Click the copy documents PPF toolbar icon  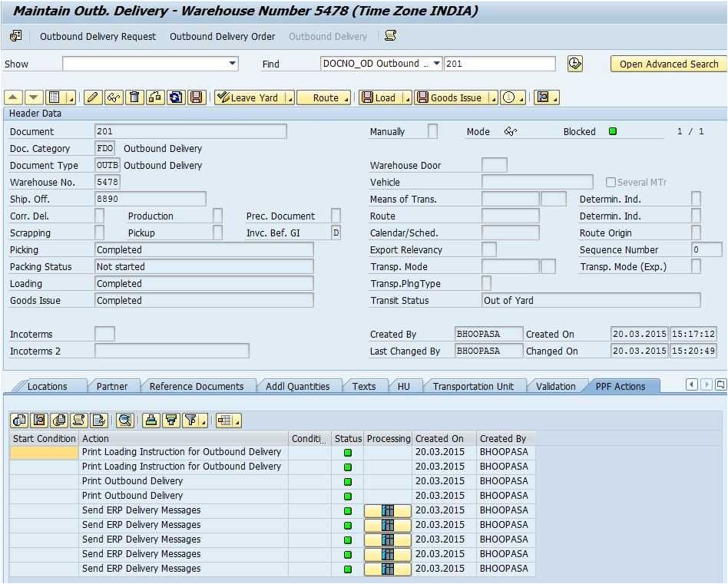[x=59, y=421]
